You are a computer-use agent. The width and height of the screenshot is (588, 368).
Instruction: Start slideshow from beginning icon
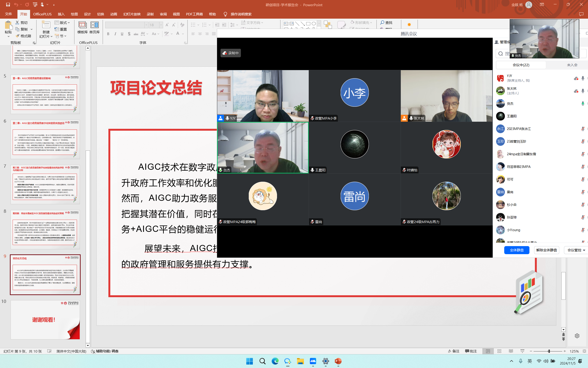(x=35, y=5)
